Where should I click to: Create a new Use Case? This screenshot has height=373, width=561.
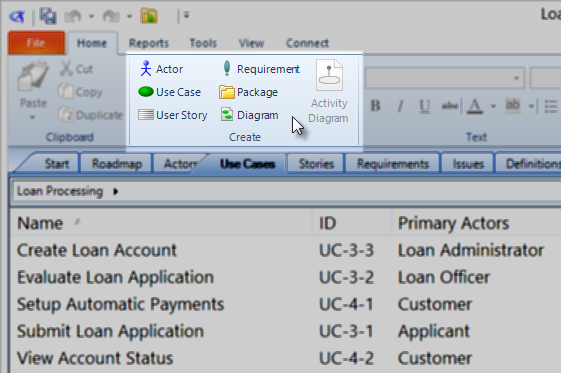point(170,92)
